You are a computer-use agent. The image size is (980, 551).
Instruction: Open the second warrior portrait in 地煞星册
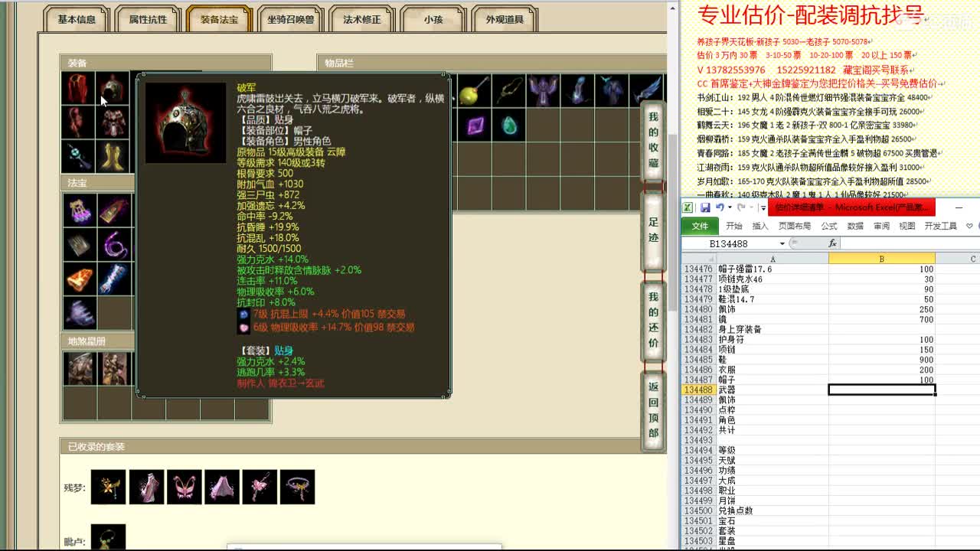click(x=113, y=368)
